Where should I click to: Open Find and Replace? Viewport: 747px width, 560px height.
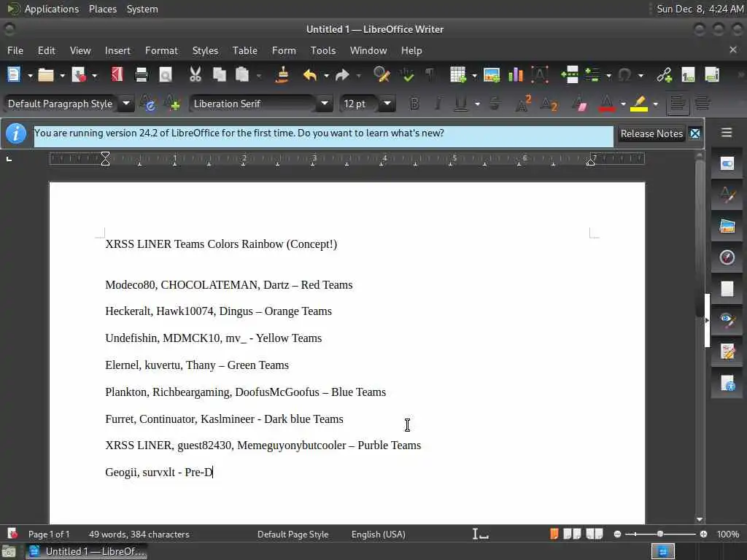point(382,75)
